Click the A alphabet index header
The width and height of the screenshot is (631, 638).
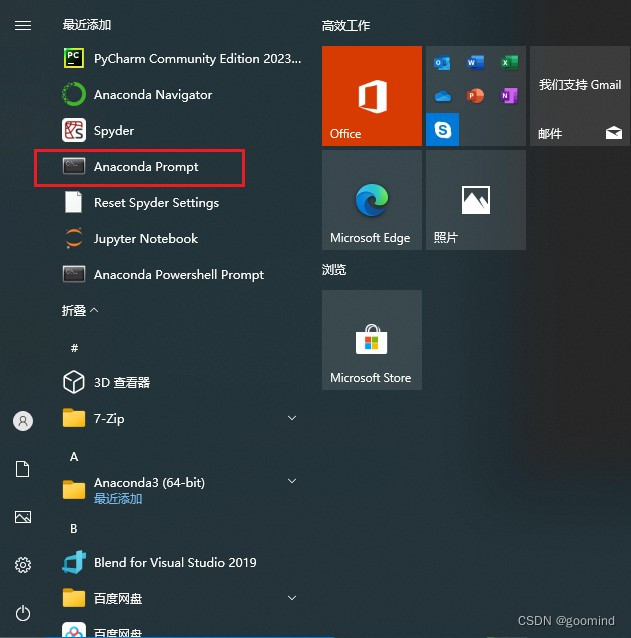[x=74, y=457]
